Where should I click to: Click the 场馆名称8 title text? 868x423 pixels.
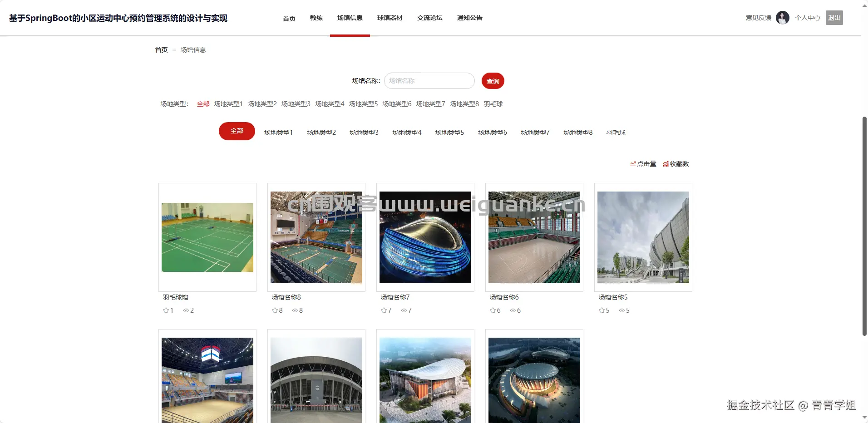tap(286, 297)
